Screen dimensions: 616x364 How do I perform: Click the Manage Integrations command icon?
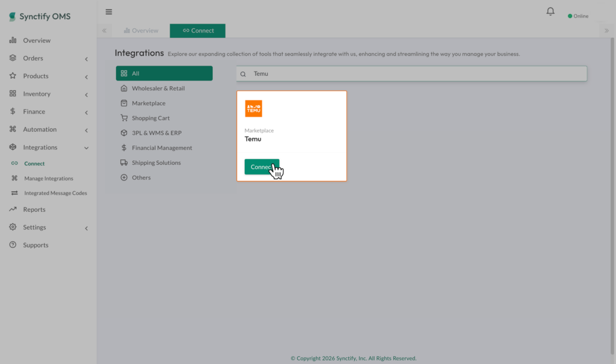tap(14, 178)
